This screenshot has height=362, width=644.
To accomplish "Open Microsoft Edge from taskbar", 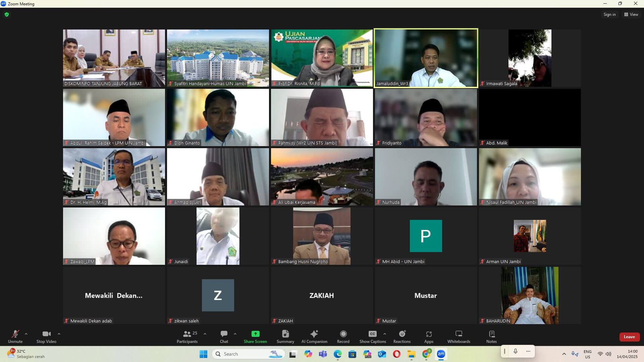I will 337,354.
